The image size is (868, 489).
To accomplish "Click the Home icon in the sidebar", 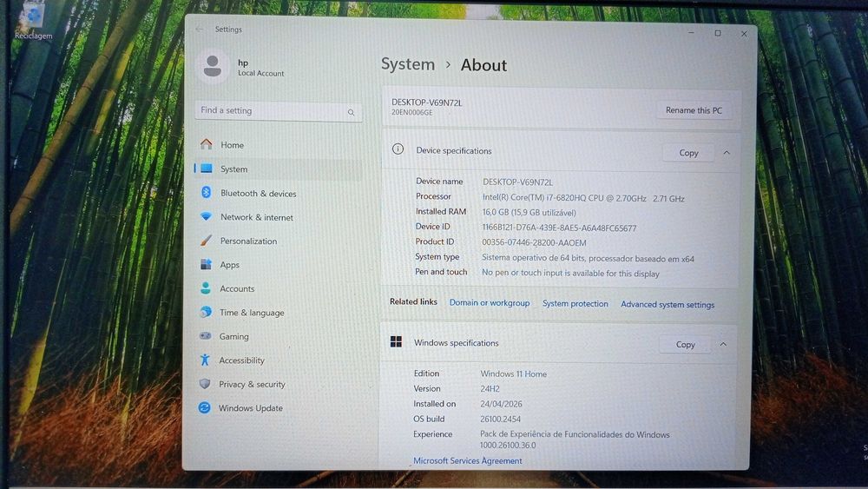I will tap(207, 144).
